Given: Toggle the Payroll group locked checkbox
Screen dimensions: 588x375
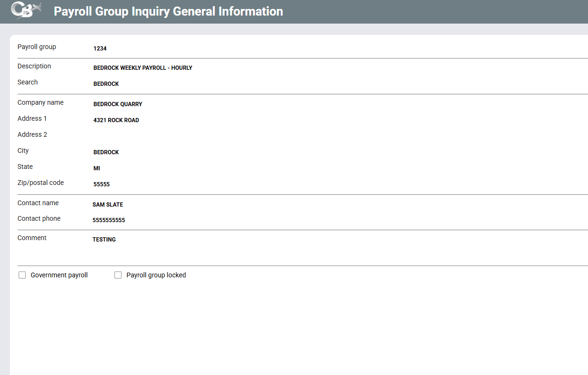Looking at the screenshot, I should coord(118,275).
